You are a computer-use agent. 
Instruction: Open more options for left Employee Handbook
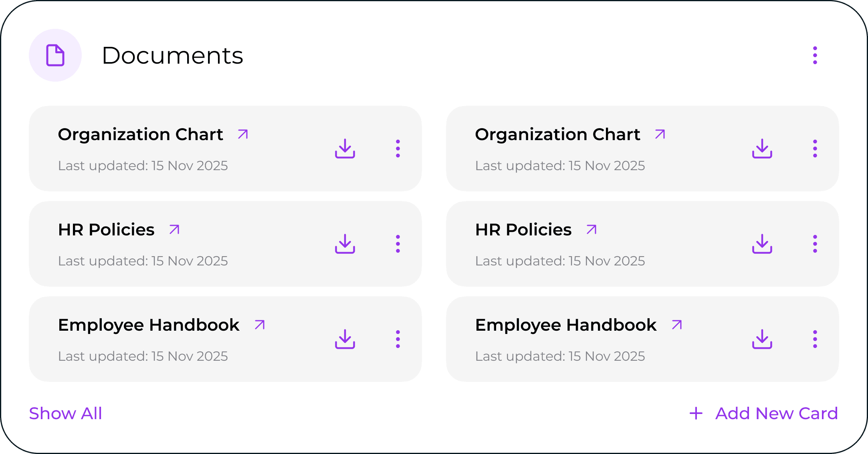coord(398,339)
